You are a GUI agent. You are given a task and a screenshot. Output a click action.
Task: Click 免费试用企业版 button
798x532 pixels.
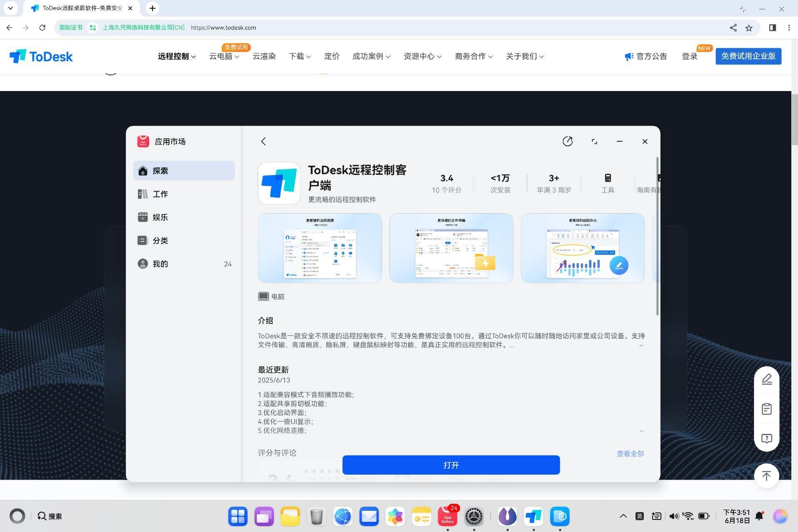pyautogui.click(x=748, y=56)
